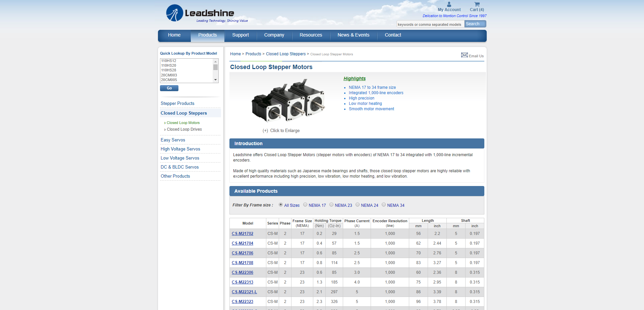
Task: Select the NEMA 34 radio button
Action: (384, 205)
